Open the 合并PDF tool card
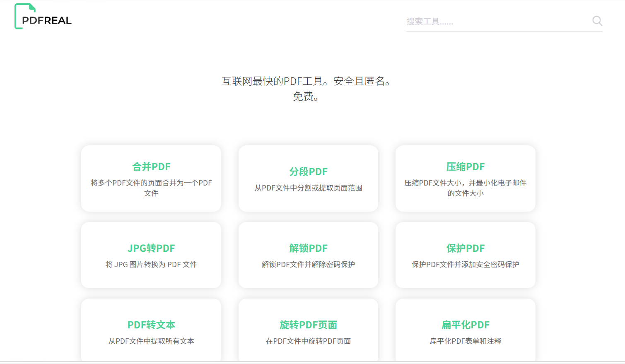The width and height of the screenshot is (625, 364). (151, 178)
